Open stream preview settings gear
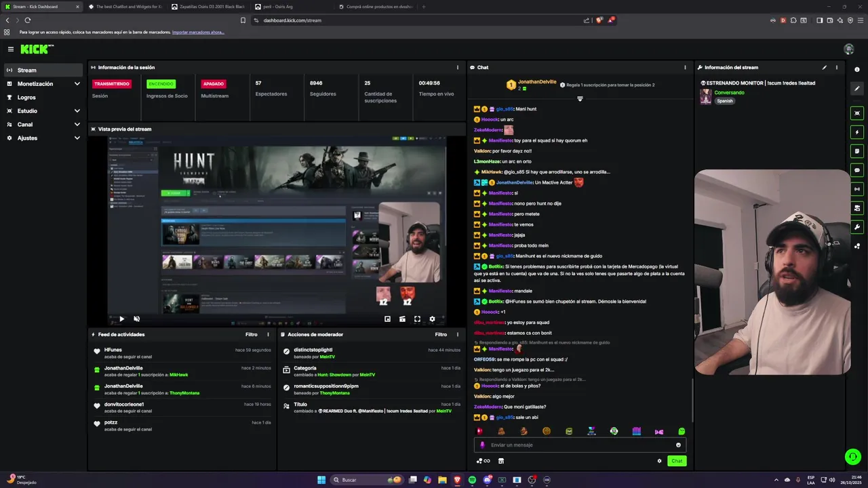Image resolution: width=868 pixels, height=488 pixels. [x=432, y=319]
